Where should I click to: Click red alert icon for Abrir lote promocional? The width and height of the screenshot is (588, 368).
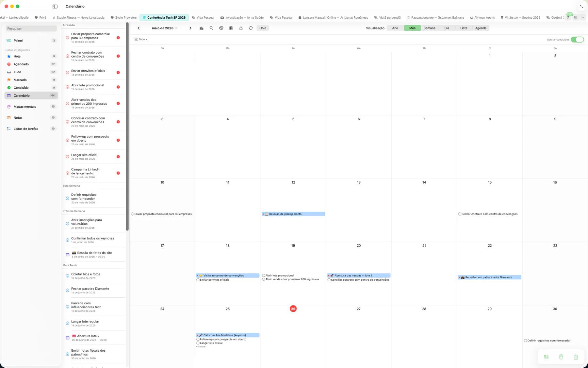pos(118,87)
